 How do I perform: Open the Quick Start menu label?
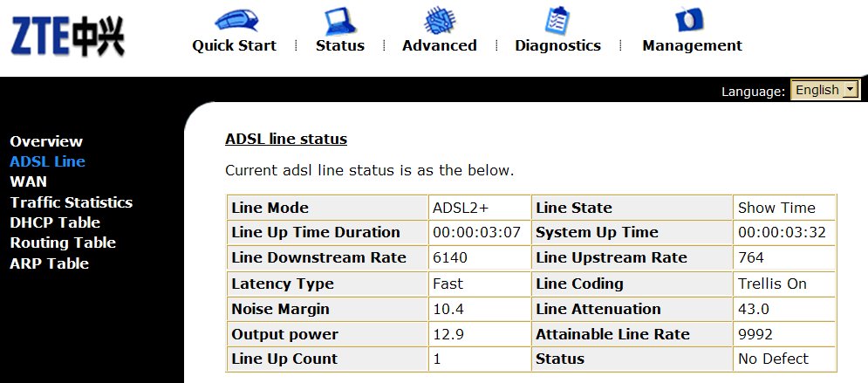(x=234, y=45)
